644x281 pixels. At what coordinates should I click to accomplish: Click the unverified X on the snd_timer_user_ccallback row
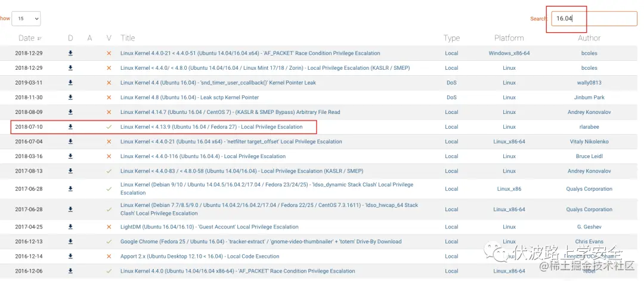(x=109, y=82)
